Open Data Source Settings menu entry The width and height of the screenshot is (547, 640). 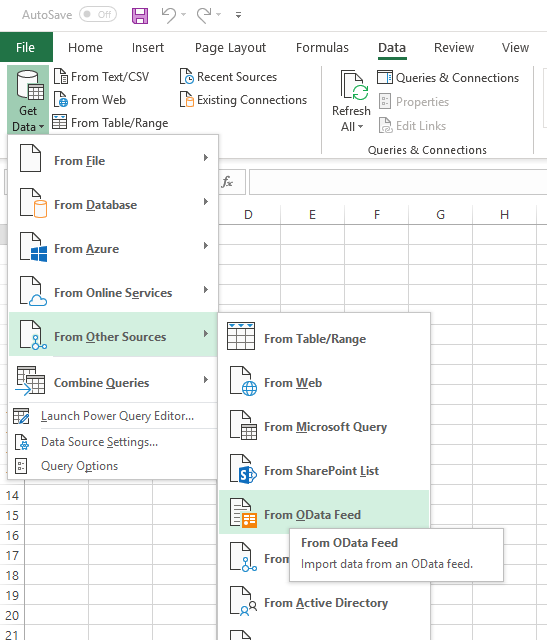click(x=113, y=442)
